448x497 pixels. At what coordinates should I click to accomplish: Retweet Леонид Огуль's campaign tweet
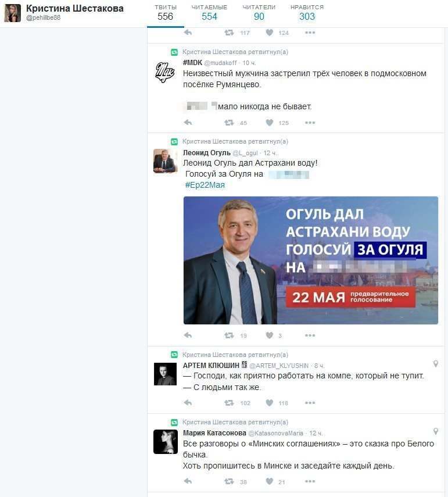[x=229, y=335]
